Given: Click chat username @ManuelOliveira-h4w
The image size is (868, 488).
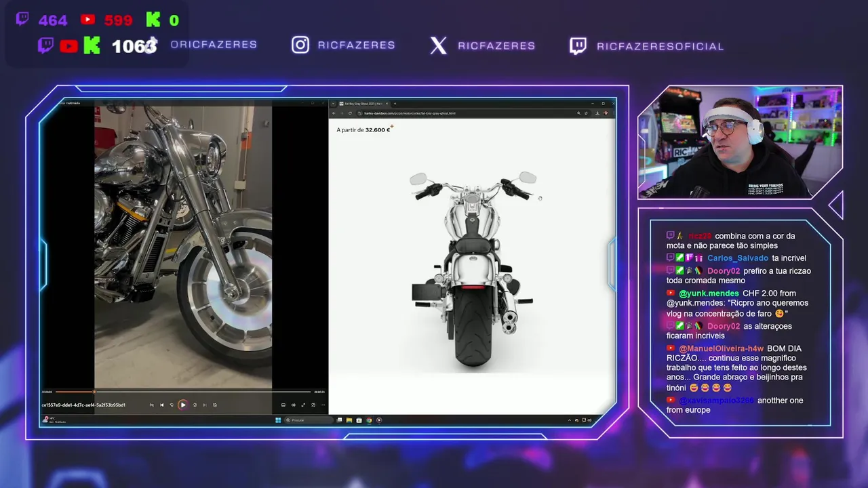Looking at the screenshot, I should click(721, 348).
